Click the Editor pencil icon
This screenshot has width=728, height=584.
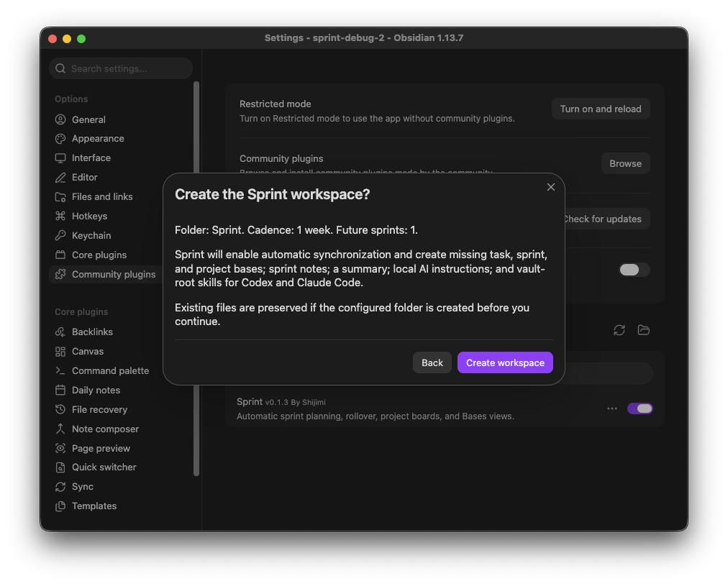coord(60,178)
